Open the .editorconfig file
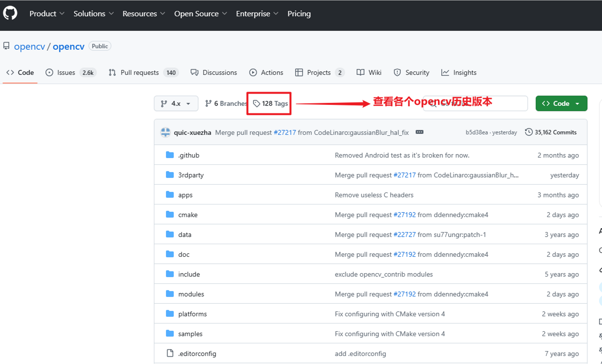The width and height of the screenshot is (602, 364). tap(197, 354)
